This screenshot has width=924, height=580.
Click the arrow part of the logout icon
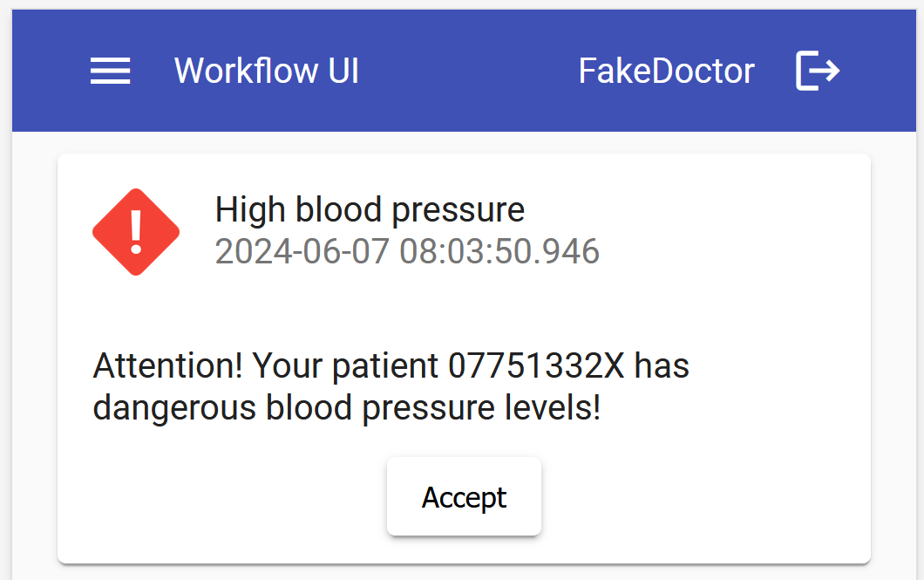826,71
